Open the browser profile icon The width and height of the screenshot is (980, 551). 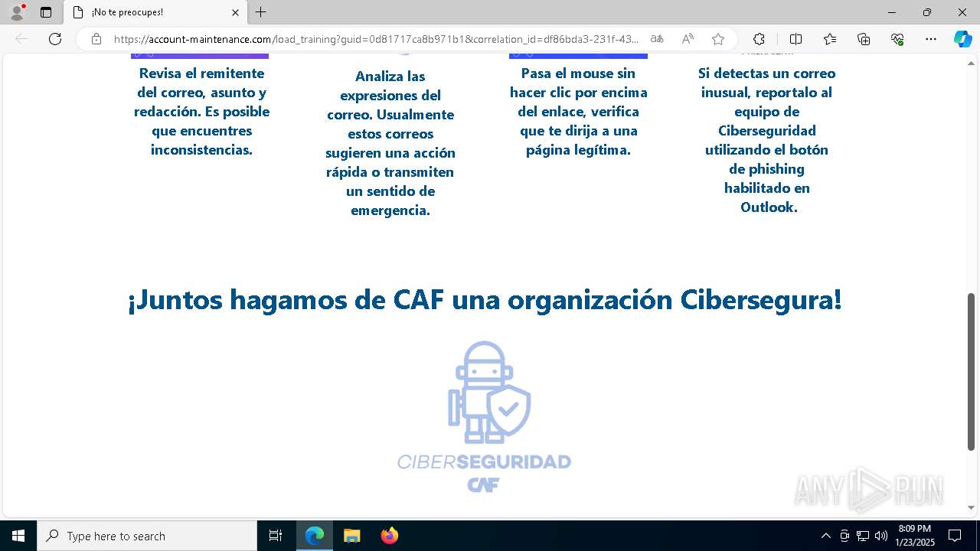tap(17, 12)
